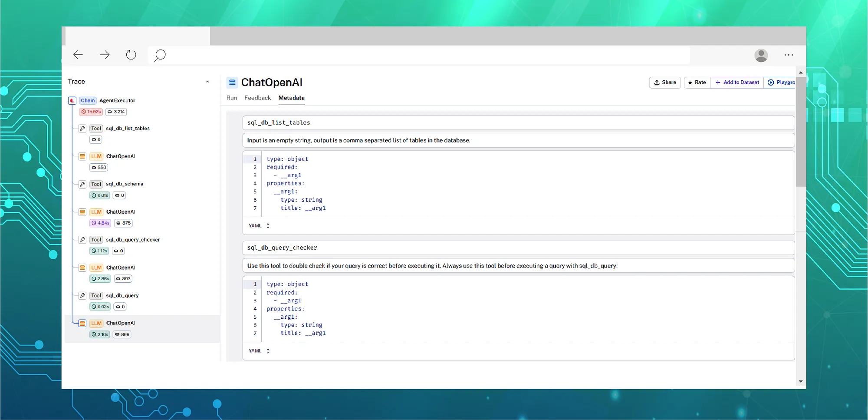Click the Share button
This screenshot has width=868, height=420.
pos(665,82)
